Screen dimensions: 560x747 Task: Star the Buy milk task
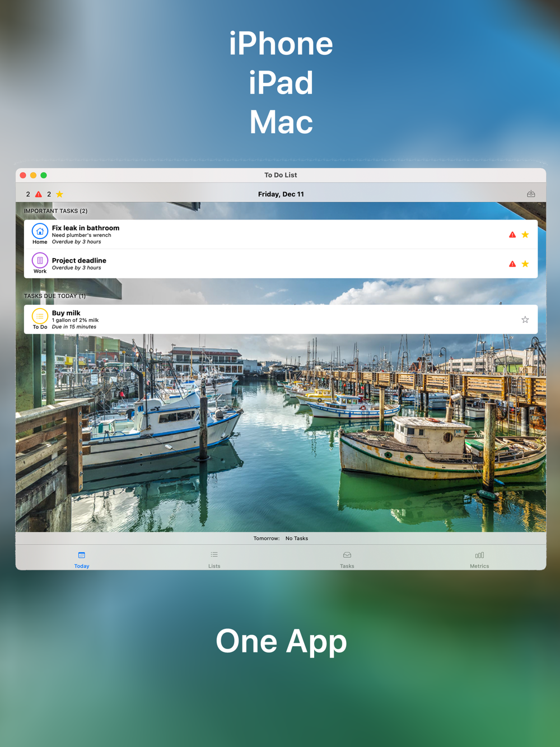(x=525, y=320)
